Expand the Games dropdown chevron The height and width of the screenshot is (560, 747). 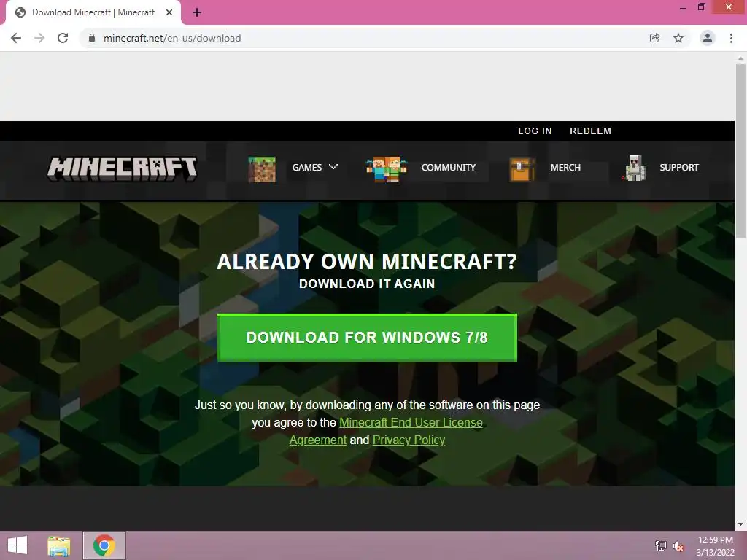point(333,167)
